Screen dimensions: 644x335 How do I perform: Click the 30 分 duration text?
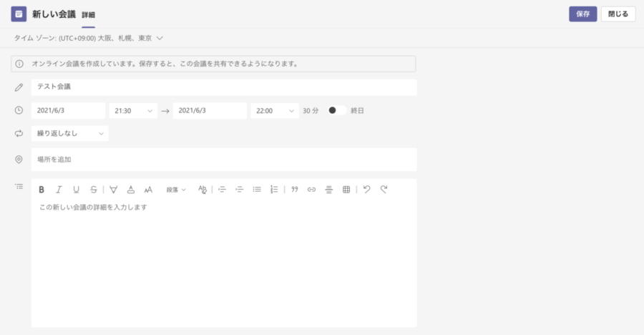pos(311,110)
